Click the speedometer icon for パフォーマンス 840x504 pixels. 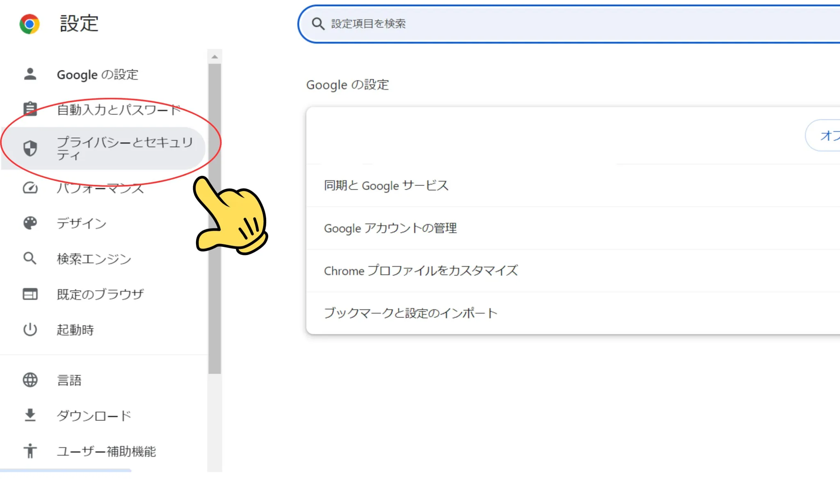[x=30, y=188]
